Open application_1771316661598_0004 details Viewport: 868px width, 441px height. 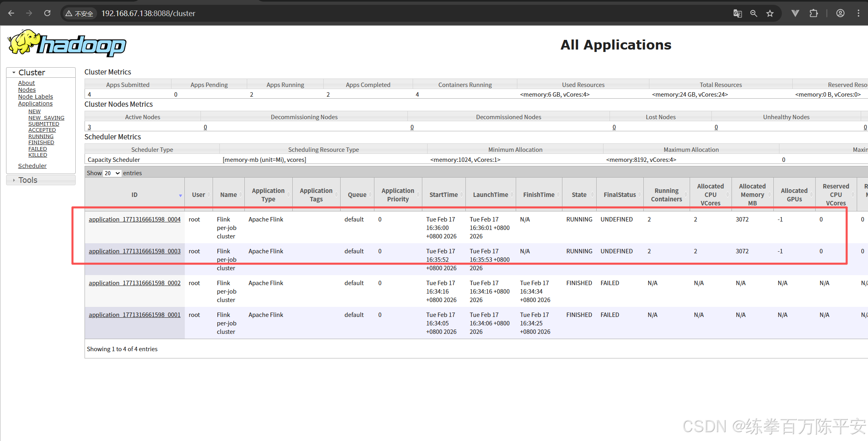pyautogui.click(x=134, y=219)
